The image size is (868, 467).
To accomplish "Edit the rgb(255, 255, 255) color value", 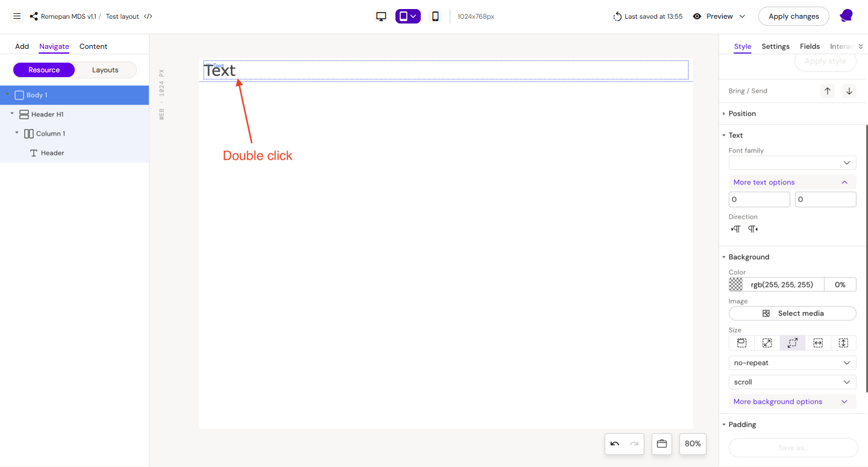I will click(x=782, y=284).
